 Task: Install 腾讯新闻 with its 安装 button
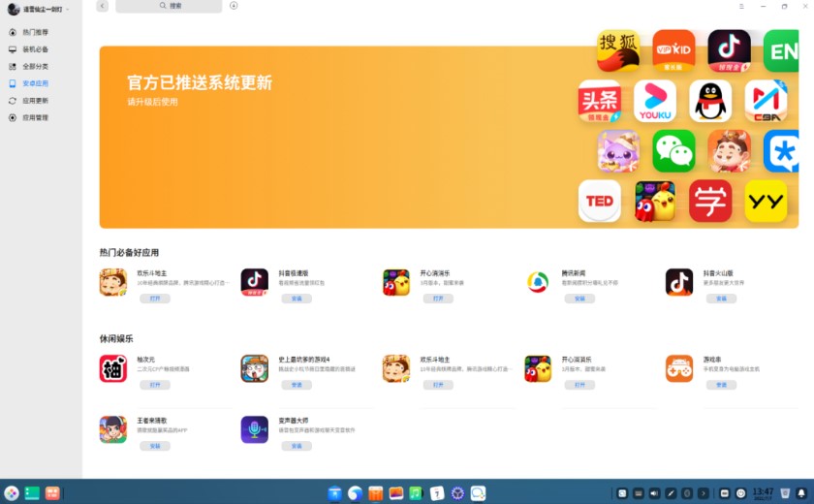tap(579, 299)
